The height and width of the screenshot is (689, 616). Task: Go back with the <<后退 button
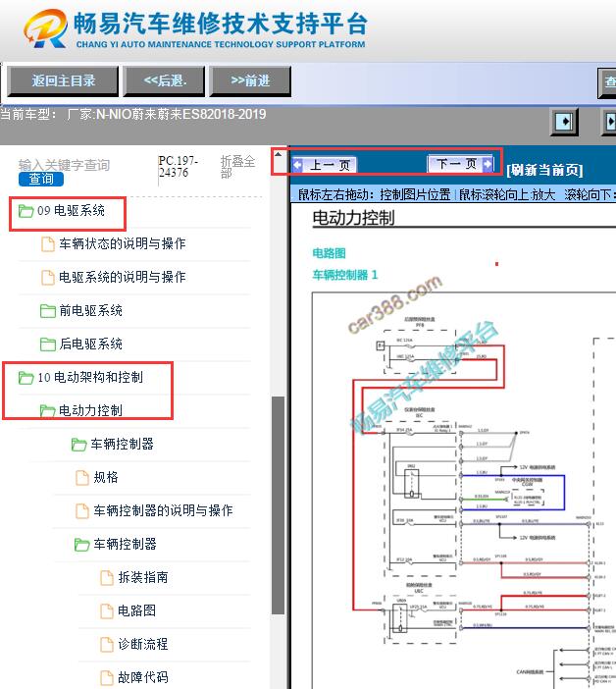[164, 80]
